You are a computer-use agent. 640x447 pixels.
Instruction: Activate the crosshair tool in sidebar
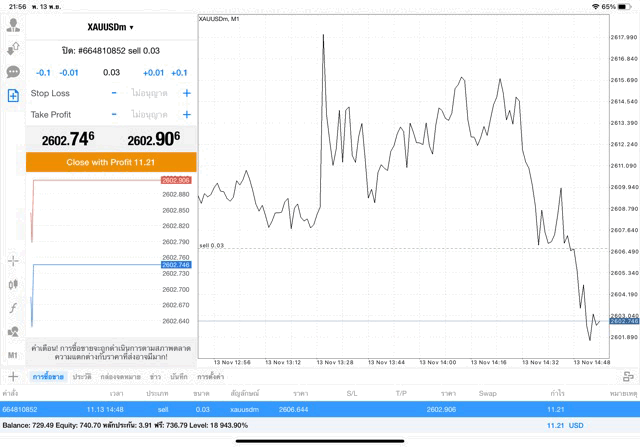[13, 261]
